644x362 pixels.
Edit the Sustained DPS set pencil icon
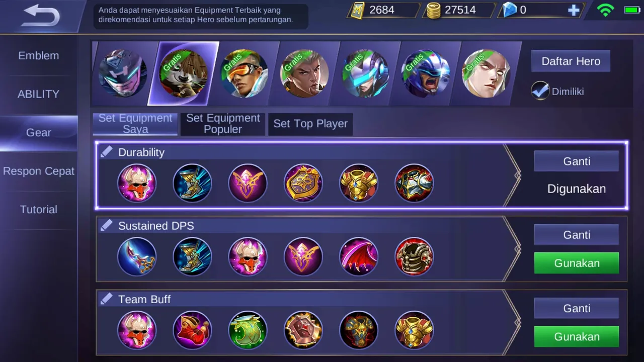pos(106,225)
